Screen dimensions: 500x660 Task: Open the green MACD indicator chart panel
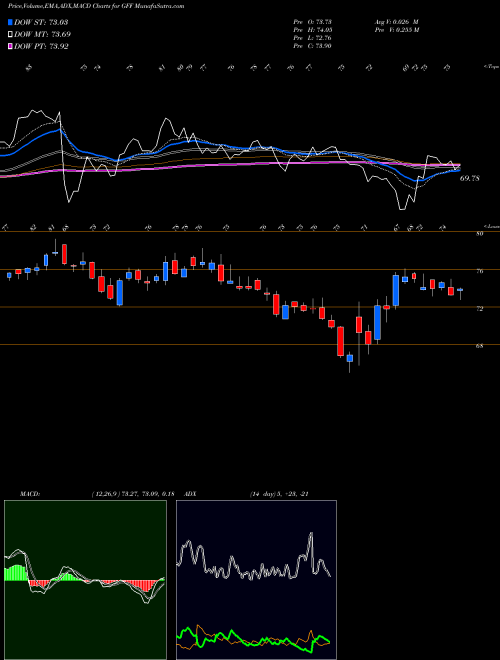(x=85, y=580)
